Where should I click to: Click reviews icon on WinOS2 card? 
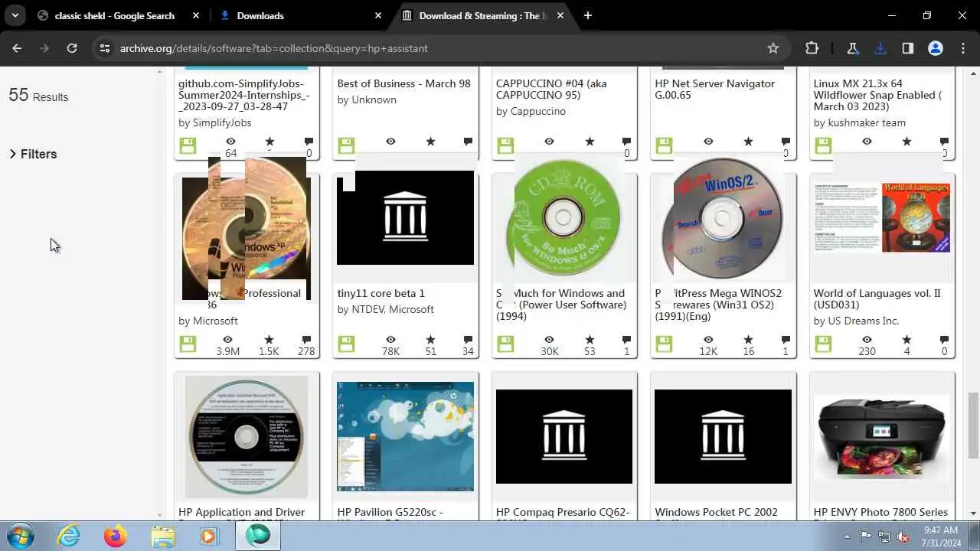pos(786,340)
